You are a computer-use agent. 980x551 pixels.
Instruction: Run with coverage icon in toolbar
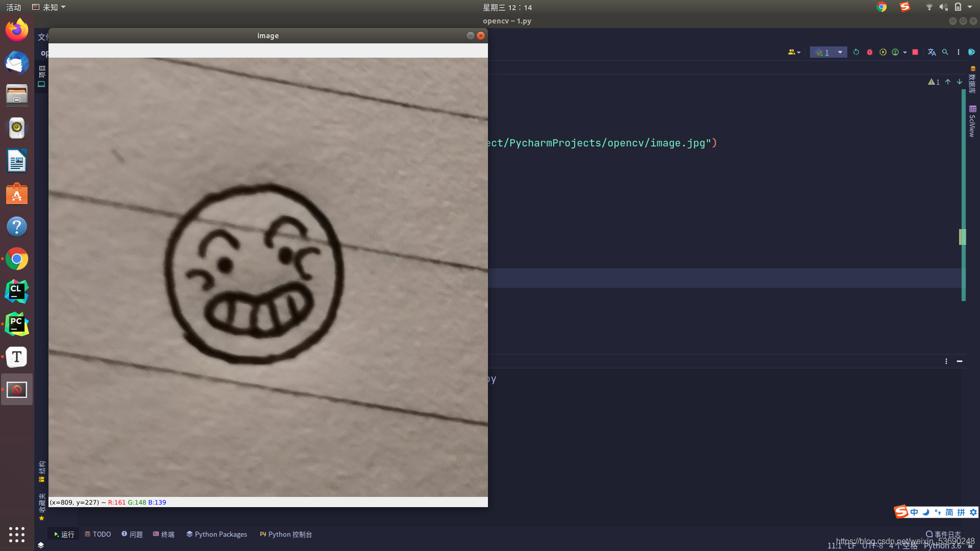pyautogui.click(x=883, y=52)
